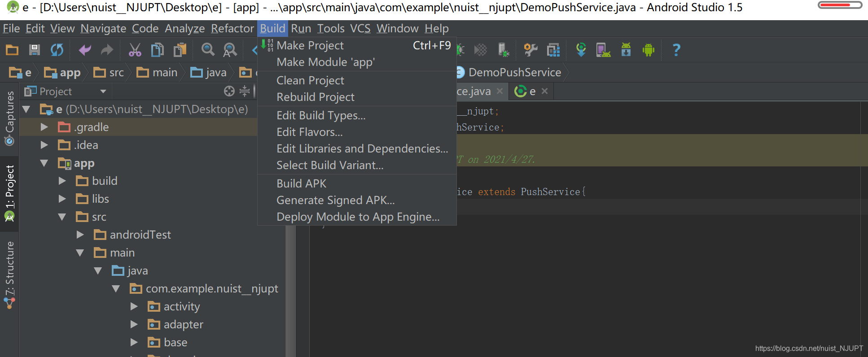Open the 7: Structure side tab
Image resolution: width=868 pixels, height=357 pixels.
9,275
